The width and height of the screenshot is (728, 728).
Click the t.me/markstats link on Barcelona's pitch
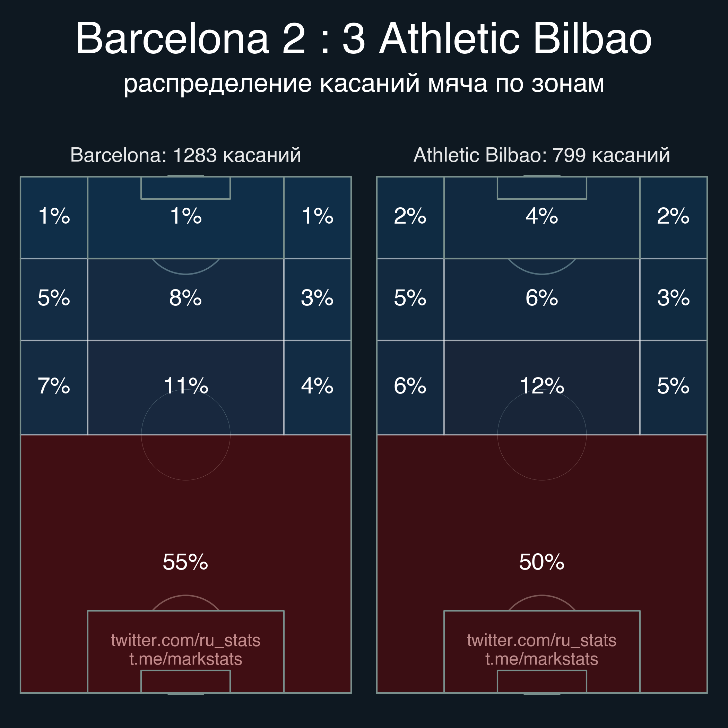pos(185,659)
